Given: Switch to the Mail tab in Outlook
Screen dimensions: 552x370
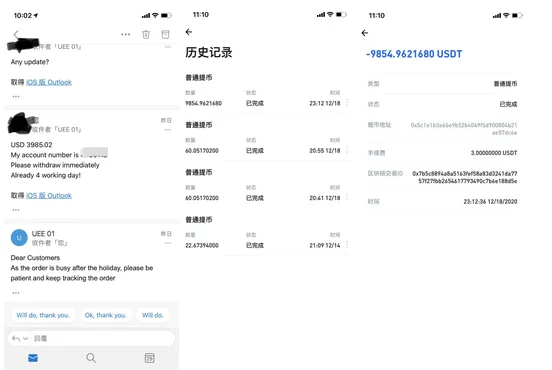Looking at the screenshot, I should [x=33, y=358].
